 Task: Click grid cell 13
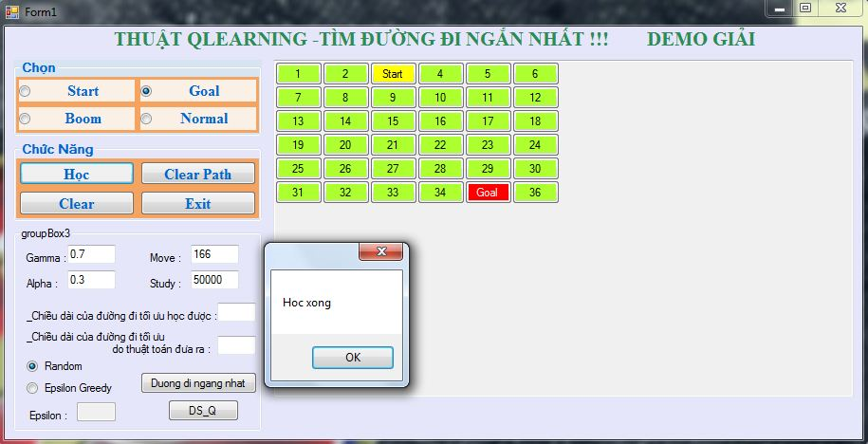coord(299,121)
